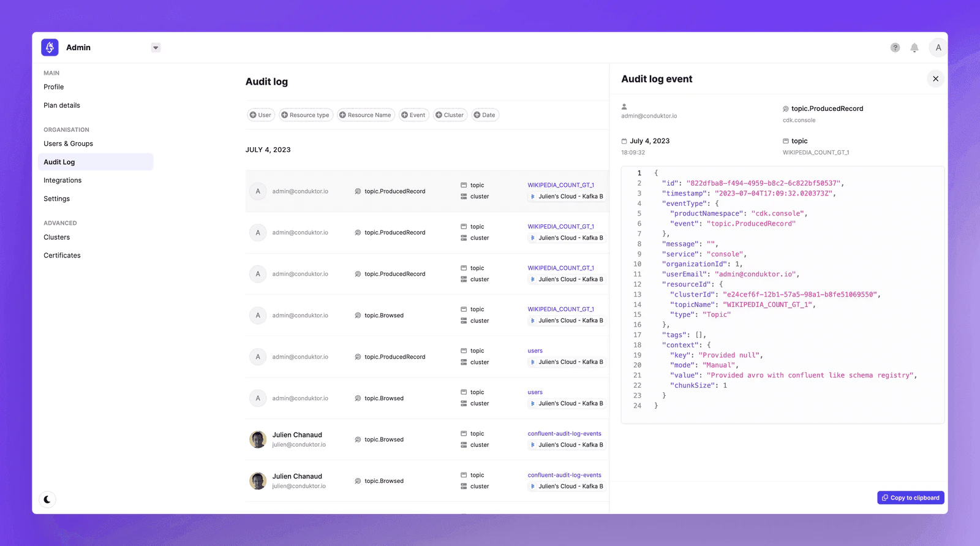The image size is (980, 546).
Task: Click event icon beside first topic.Browsed
Action: click(x=358, y=316)
